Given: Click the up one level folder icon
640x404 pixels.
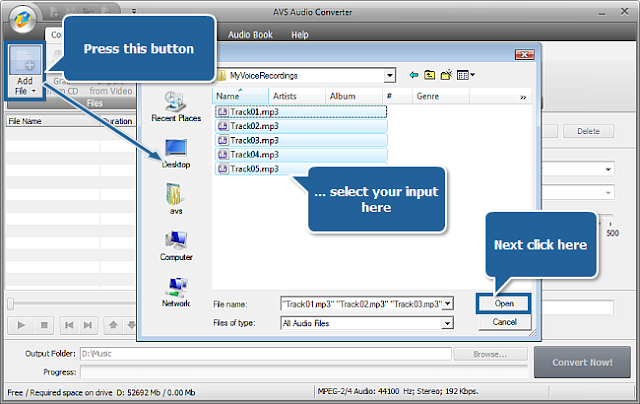Looking at the screenshot, I should pyautogui.click(x=429, y=75).
